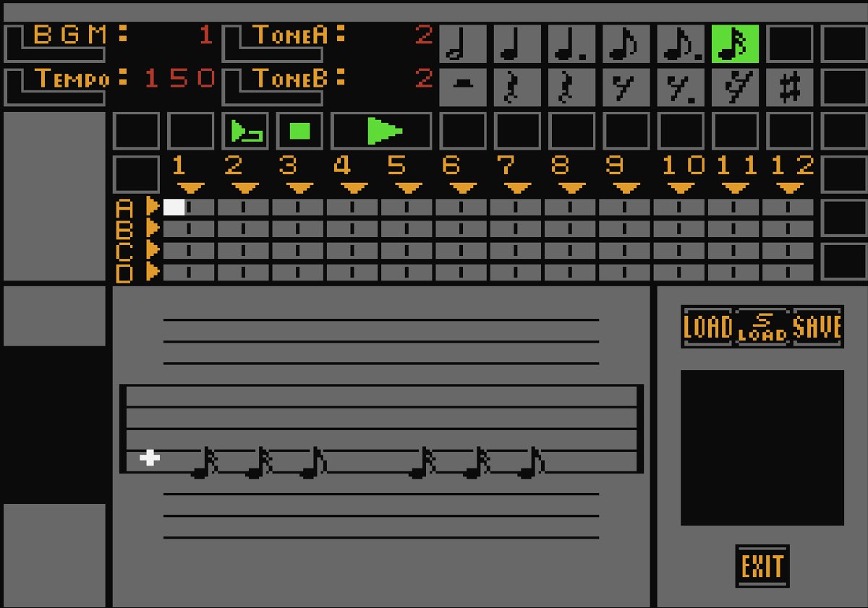
Task: Open the SAVE tab
Action: [817, 327]
